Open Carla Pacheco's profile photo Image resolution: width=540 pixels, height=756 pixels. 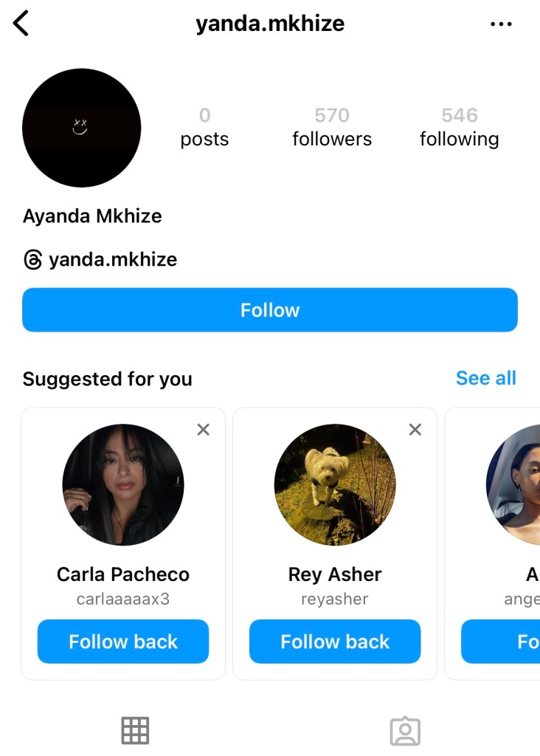123,485
